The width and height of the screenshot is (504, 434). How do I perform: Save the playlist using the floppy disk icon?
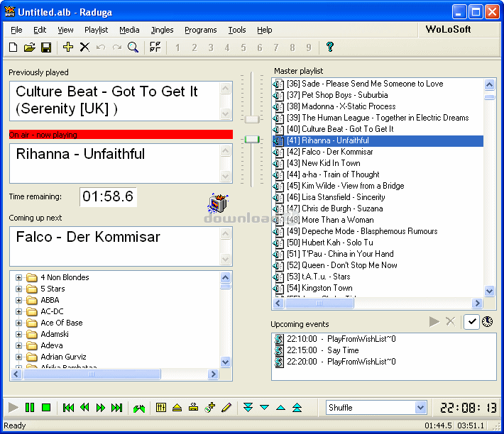pos(46,48)
